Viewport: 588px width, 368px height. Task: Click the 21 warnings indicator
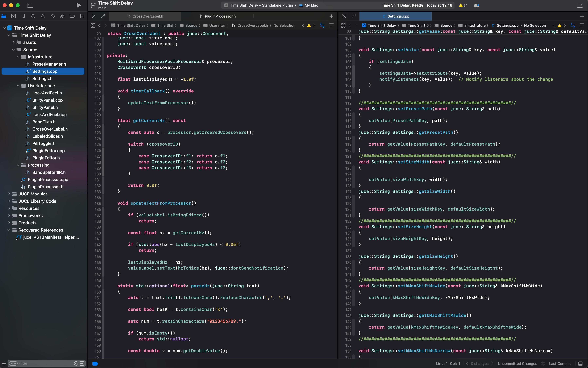(x=463, y=5)
